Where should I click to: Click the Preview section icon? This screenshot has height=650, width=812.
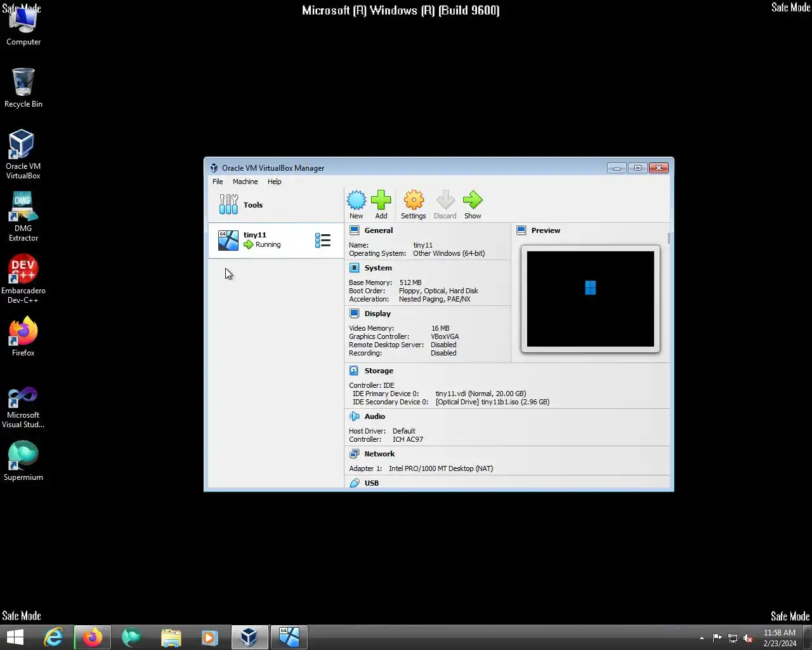click(521, 230)
